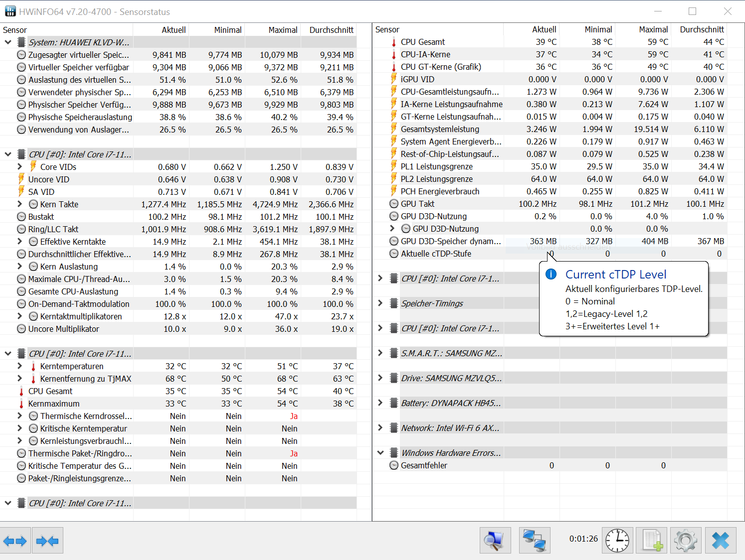
Task: Click the thermometer icon beside CPU GT-Kerne (Grafik)
Action: point(393,67)
